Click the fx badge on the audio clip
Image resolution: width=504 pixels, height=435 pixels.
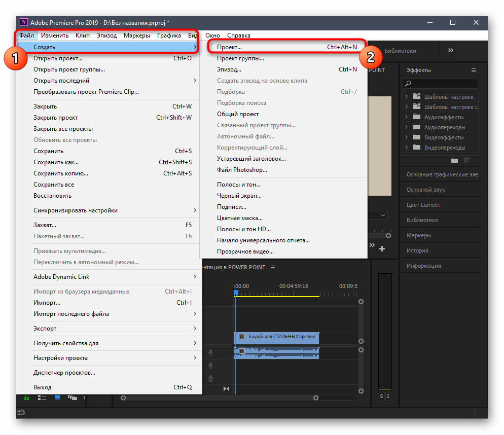pyautogui.click(x=242, y=351)
